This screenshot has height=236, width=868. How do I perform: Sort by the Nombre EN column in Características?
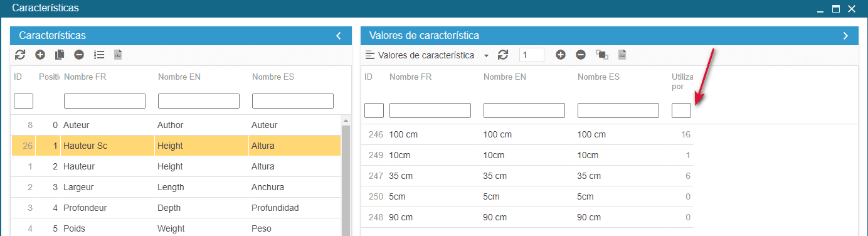[x=179, y=77]
